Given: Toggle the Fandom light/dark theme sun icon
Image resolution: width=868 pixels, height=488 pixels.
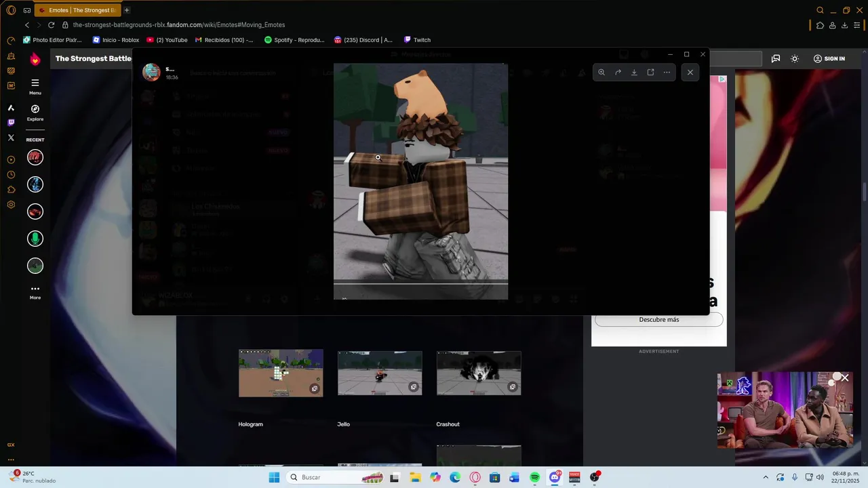Looking at the screenshot, I should pos(795,59).
